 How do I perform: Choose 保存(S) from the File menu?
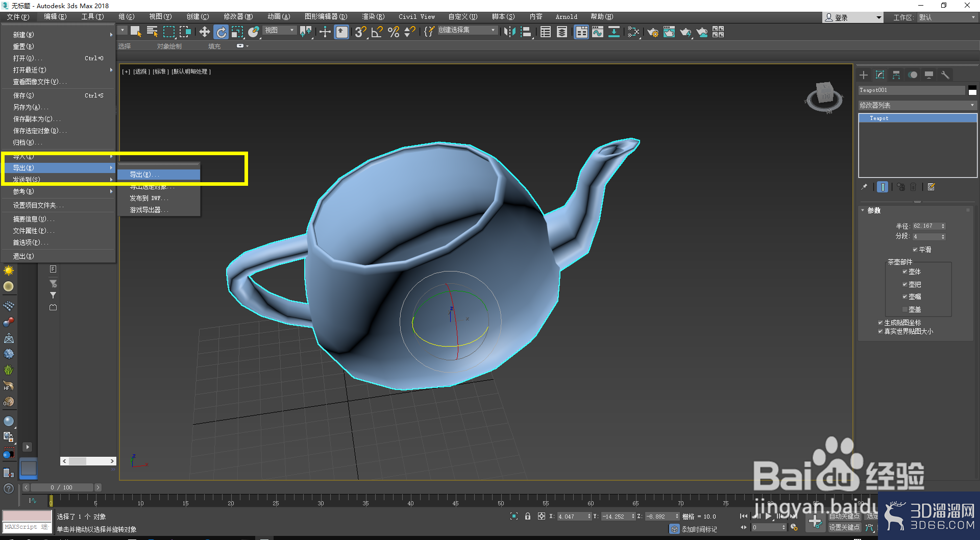(x=58, y=95)
